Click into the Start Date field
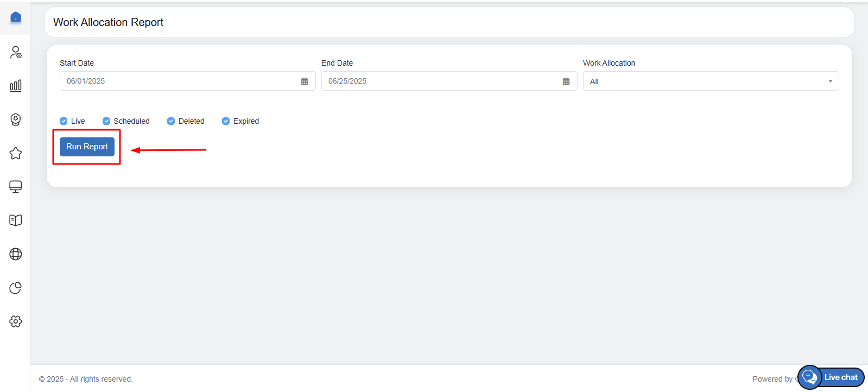Viewport: 868px width, 392px height. [x=179, y=81]
